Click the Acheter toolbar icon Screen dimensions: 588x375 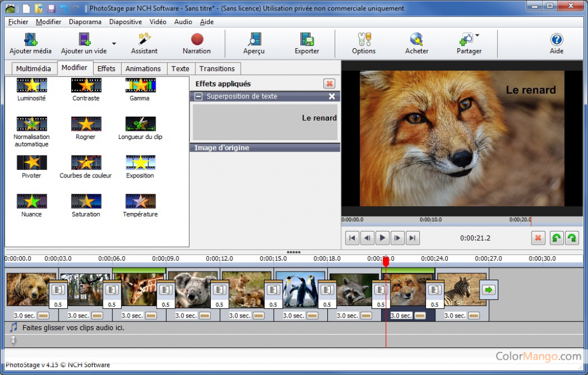tap(417, 44)
